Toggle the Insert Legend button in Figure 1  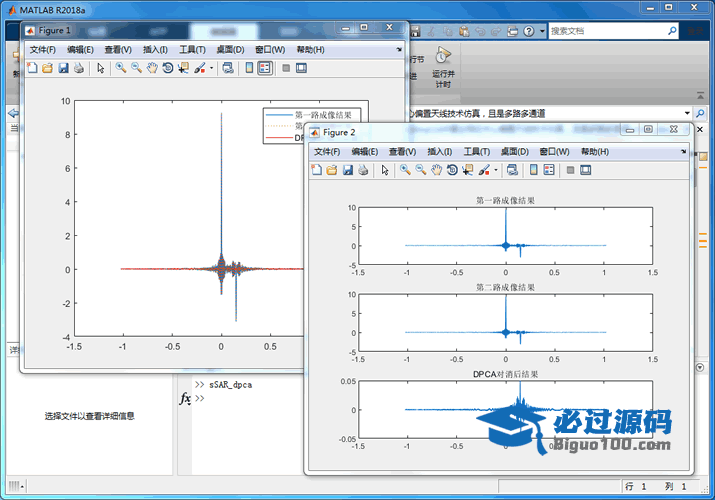[x=264, y=68]
